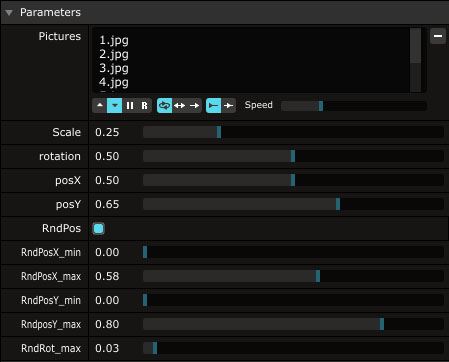449x362 pixels.
Task: Click the highlighted transition mode icon
Action: 213,106
